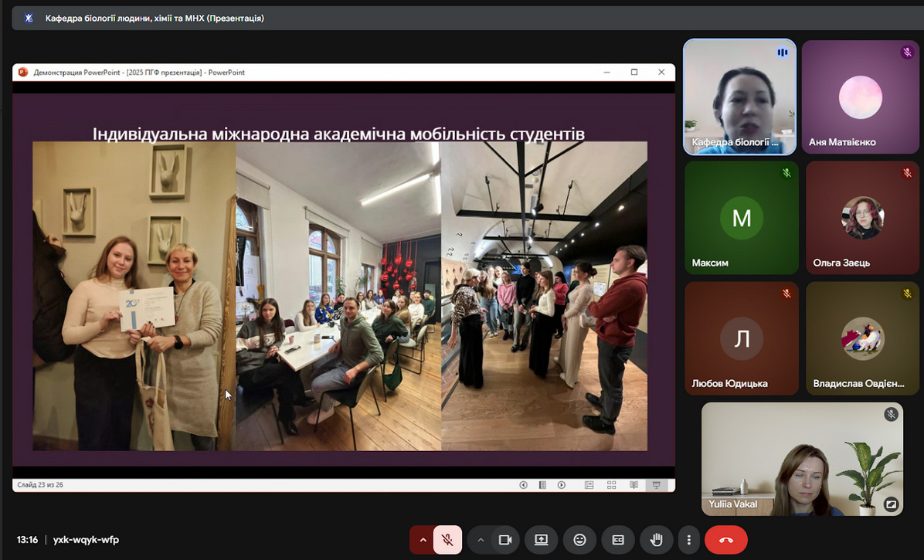Click picture-in-picture icon on Yuliia Vakal tile
This screenshot has height=560, width=924.
coord(891,504)
